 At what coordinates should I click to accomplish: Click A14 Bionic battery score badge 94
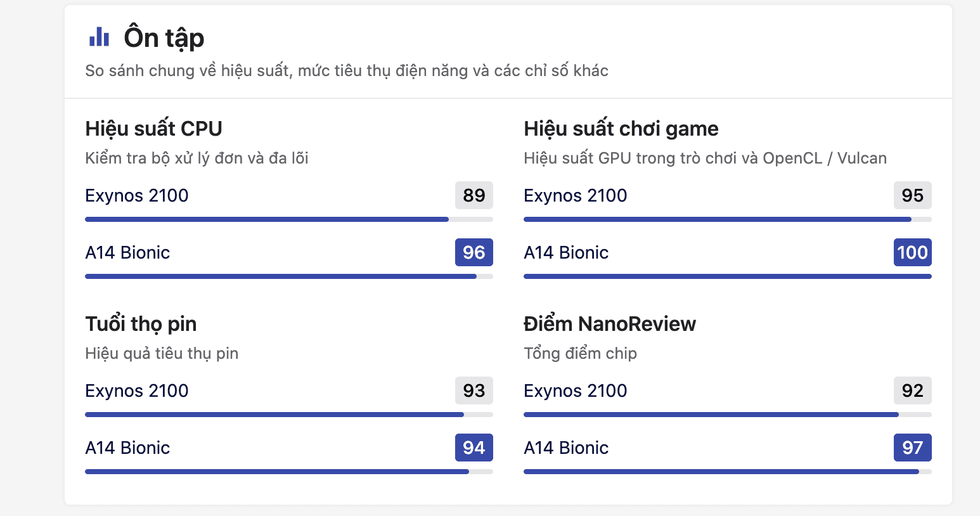click(x=474, y=448)
